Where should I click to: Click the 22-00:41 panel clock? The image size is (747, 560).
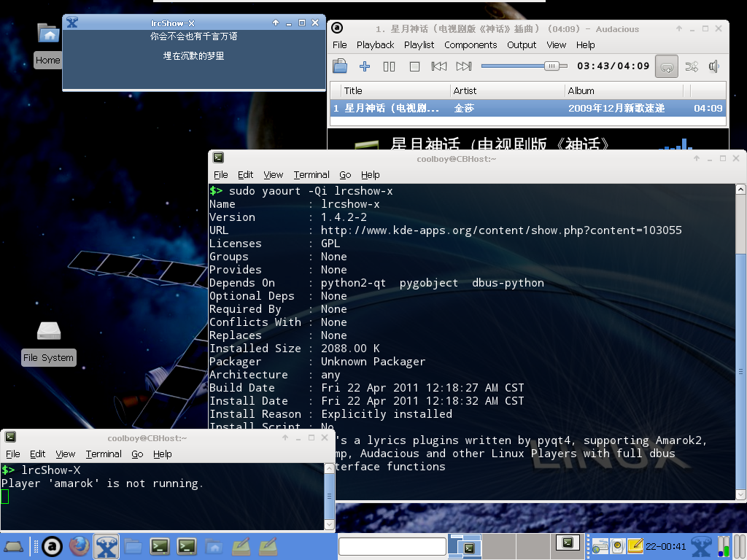point(666,547)
